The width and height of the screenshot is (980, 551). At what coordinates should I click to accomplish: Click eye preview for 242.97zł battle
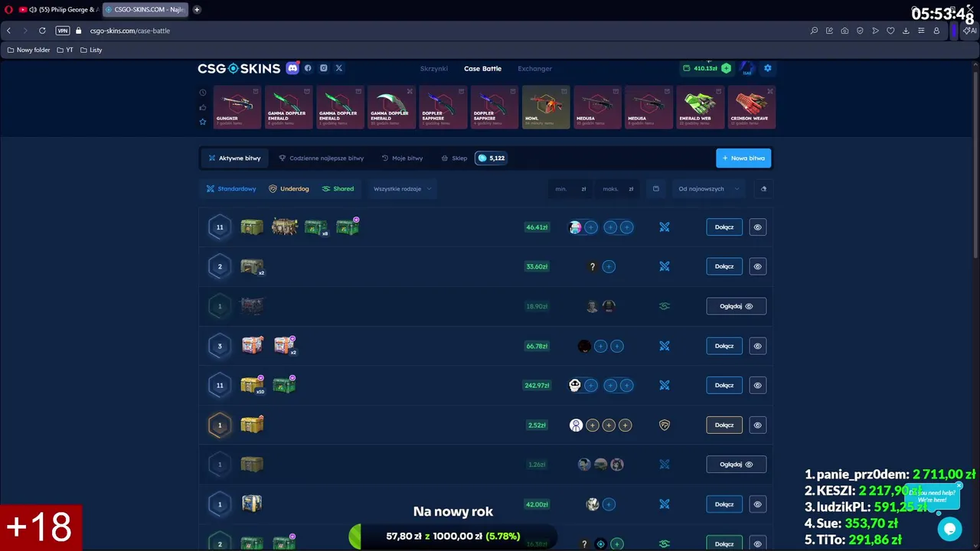tap(757, 386)
